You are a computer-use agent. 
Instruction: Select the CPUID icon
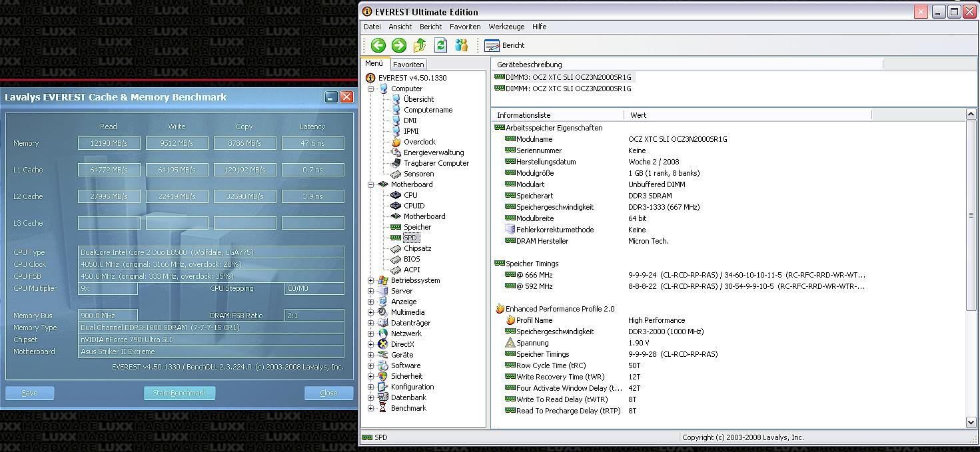click(396, 206)
